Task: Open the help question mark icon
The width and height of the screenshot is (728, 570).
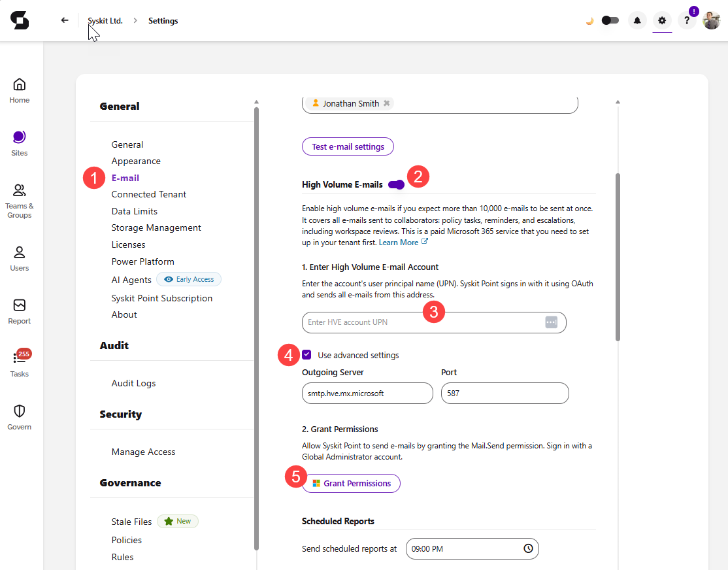Action: coord(687,20)
